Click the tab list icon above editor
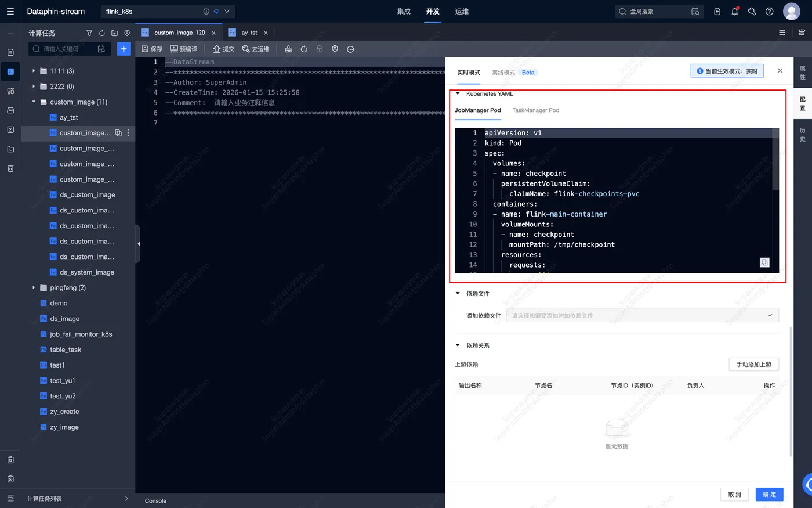 coord(782,33)
